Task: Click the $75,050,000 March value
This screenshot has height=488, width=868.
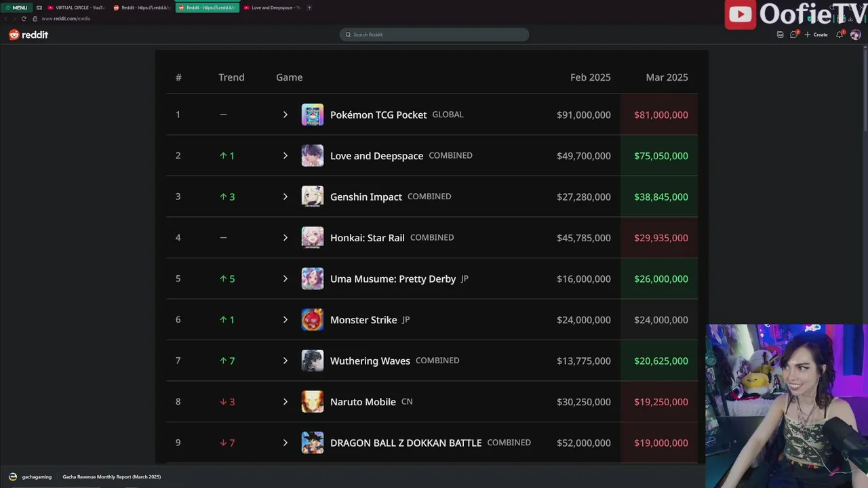Action: click(x=661, y=156)
